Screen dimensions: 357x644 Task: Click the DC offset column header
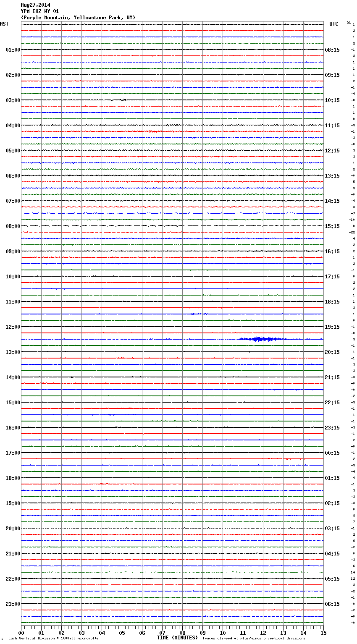click(349, 23)
